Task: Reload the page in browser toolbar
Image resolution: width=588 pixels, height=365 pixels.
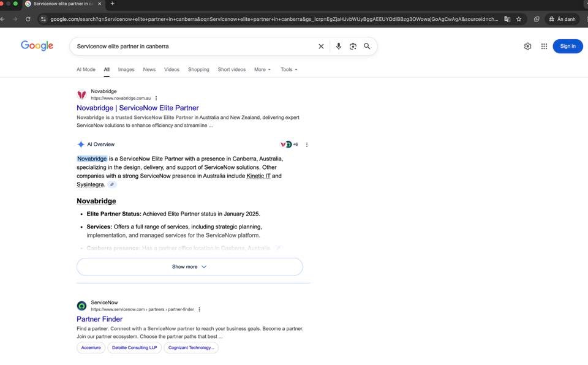Action: pos(28,19)
